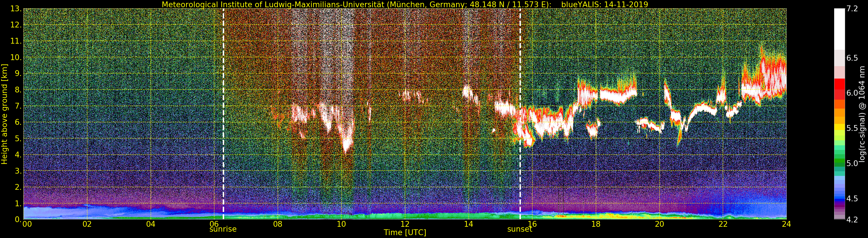Click the '5.5' colorbar scale value

point(852,128)
